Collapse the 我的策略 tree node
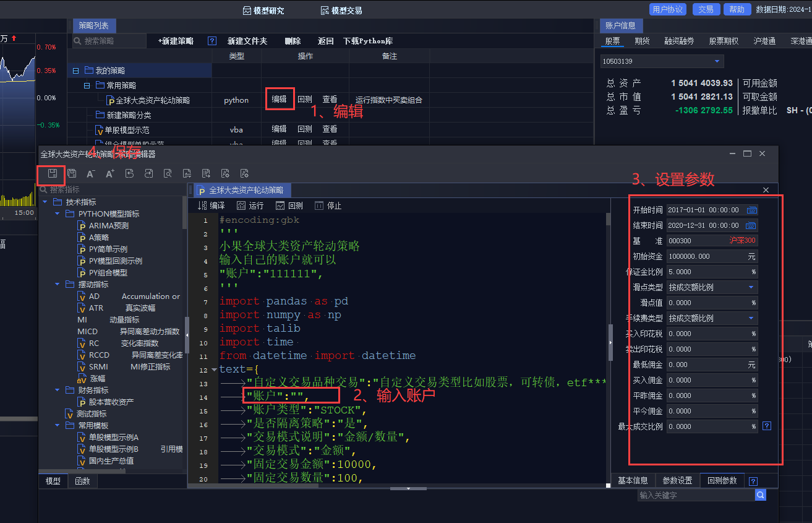 pos(76,71)
